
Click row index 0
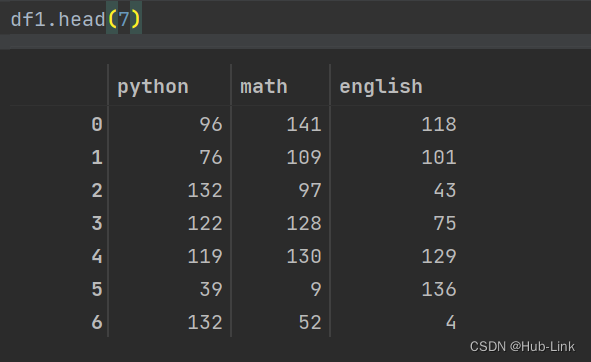click(x=97, y=124)
